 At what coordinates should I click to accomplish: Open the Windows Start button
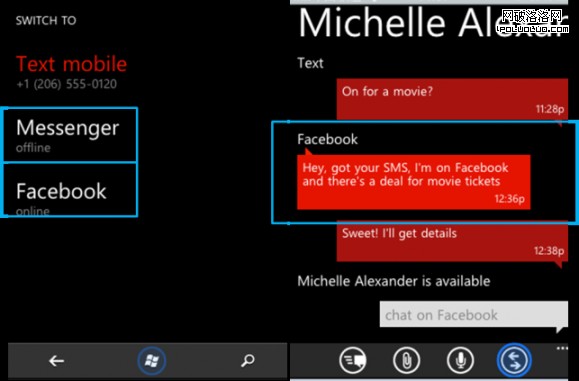(x=152, y=361)
